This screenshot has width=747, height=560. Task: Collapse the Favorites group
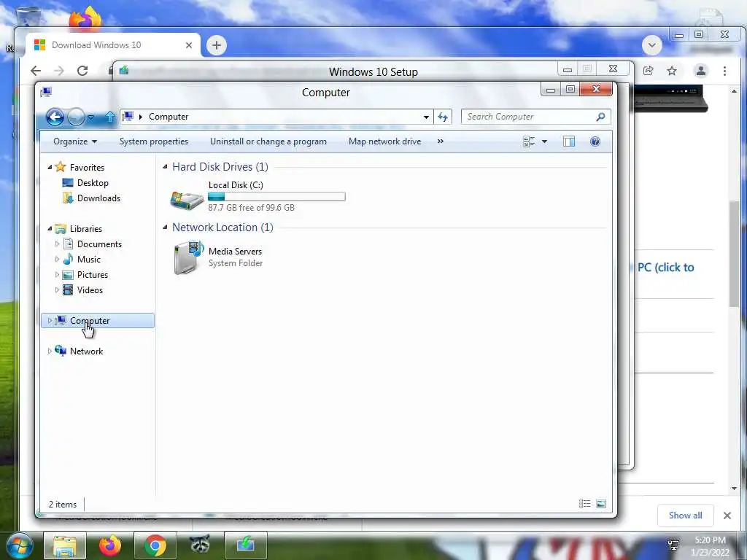tap(50, 167)
